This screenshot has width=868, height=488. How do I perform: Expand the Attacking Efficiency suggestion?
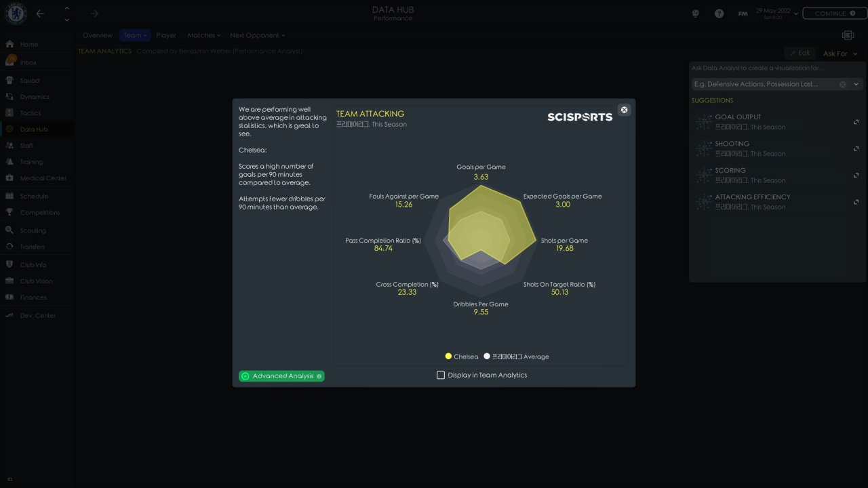pyautogui.click(x=856, y=202)
